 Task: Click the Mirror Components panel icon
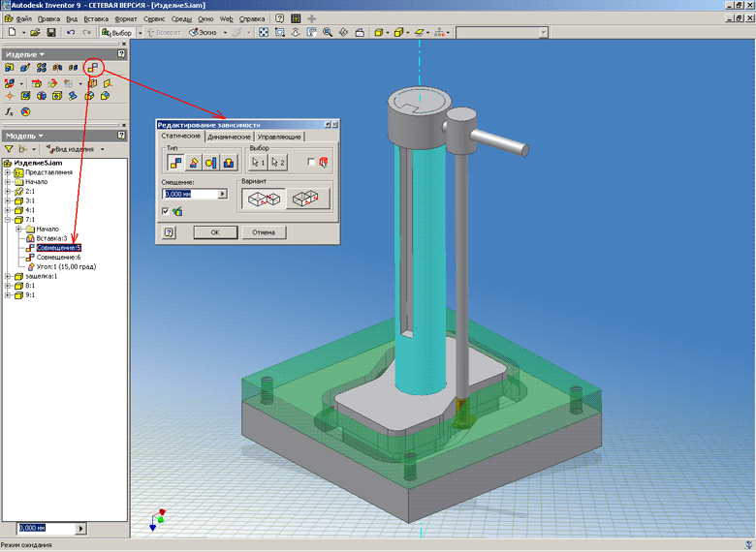(x=57, y=68)
